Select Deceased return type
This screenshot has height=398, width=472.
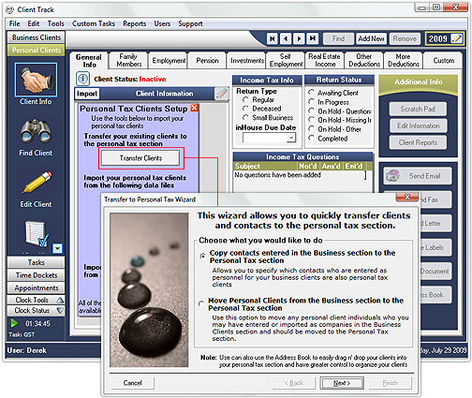click(246, 108)
